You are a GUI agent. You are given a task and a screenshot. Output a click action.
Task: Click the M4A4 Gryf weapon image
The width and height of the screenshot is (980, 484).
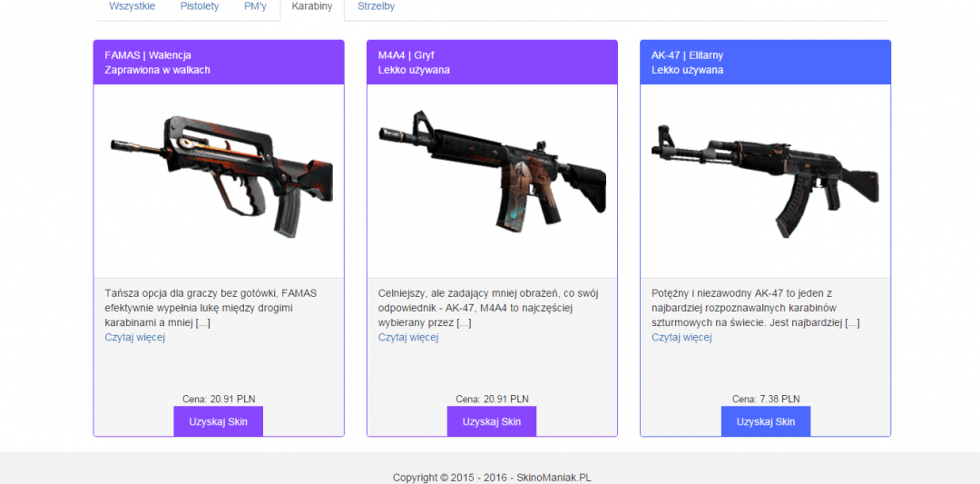pyautogui.click(x=492, y=169)
